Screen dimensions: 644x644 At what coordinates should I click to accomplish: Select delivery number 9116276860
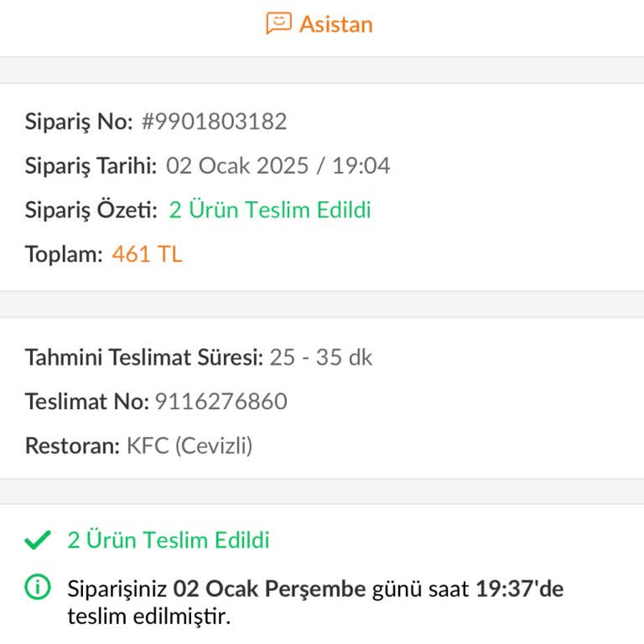[221, 402]
